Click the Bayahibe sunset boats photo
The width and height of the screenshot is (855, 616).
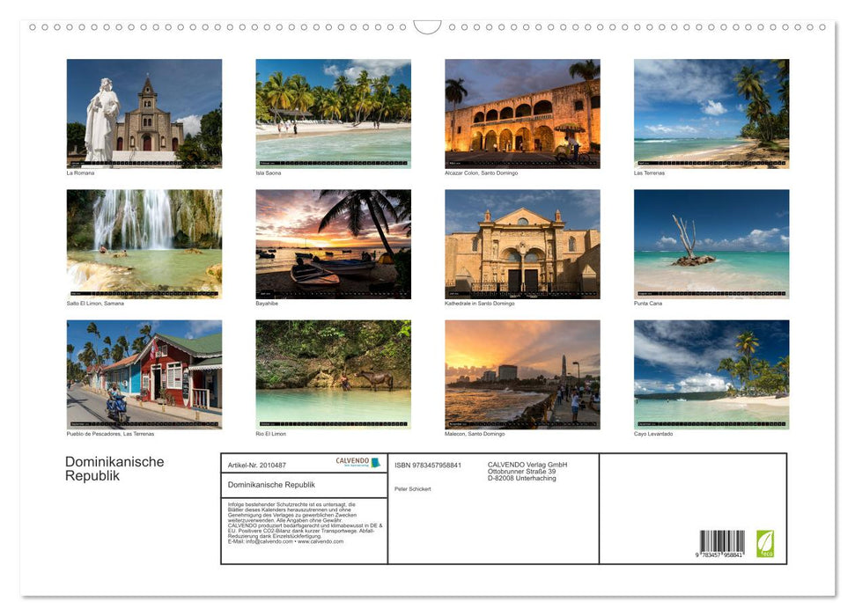333,243
